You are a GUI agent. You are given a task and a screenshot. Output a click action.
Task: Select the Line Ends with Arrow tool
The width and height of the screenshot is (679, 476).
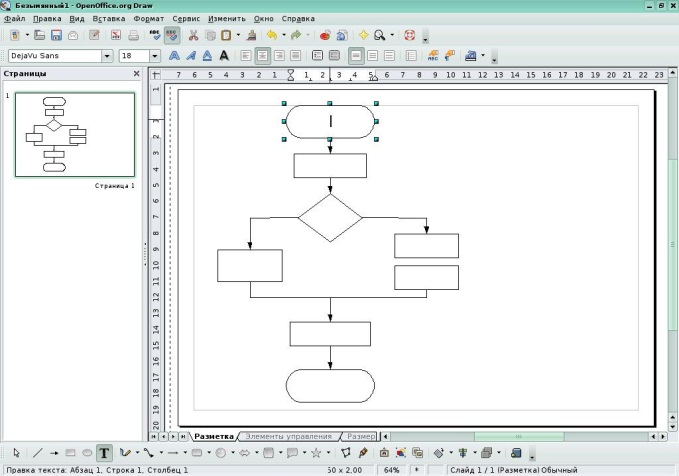54,453
